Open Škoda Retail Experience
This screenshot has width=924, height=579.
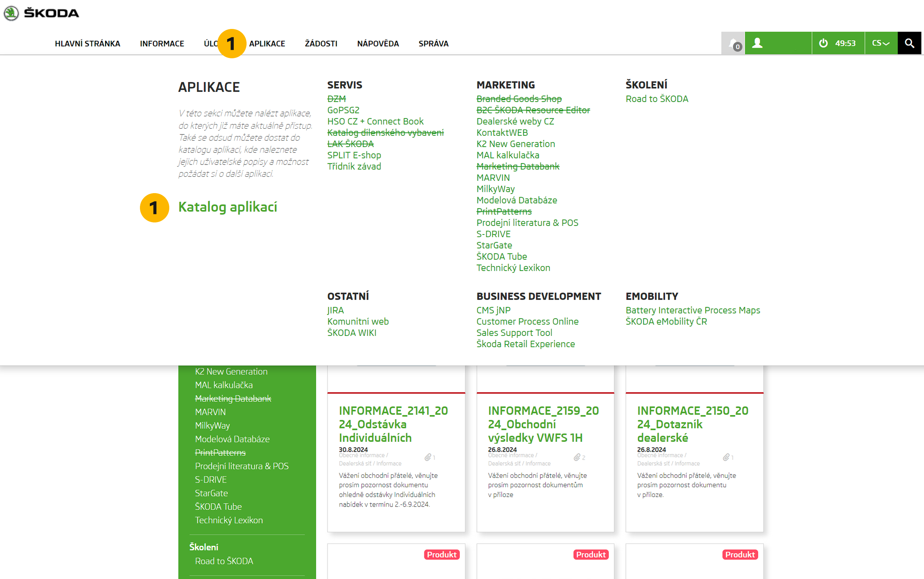tap(525, 344)
